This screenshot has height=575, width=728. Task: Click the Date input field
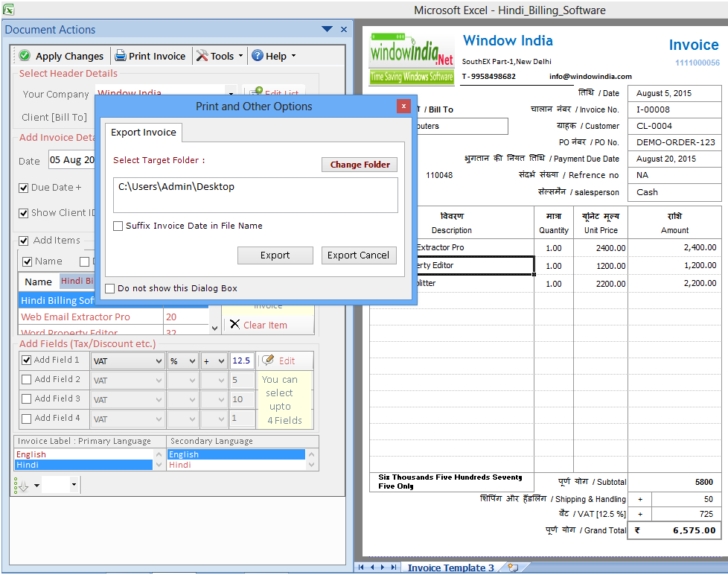point(72,160)
